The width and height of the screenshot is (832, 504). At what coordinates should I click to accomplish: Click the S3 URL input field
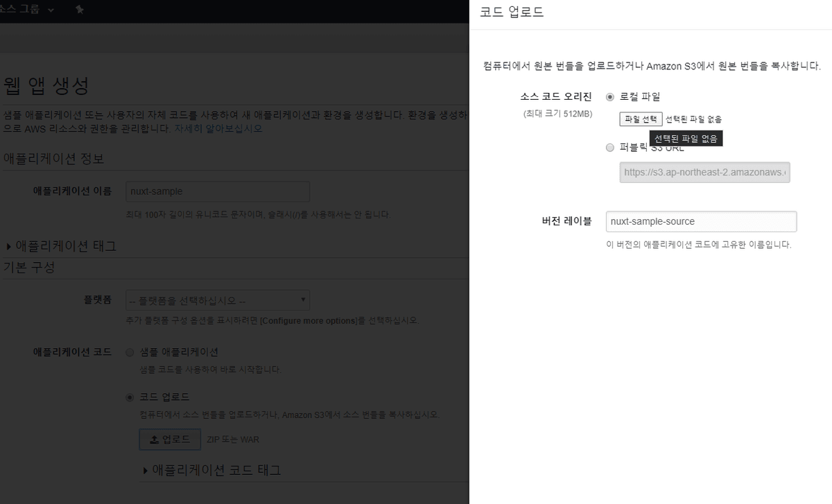click(704, 172)
